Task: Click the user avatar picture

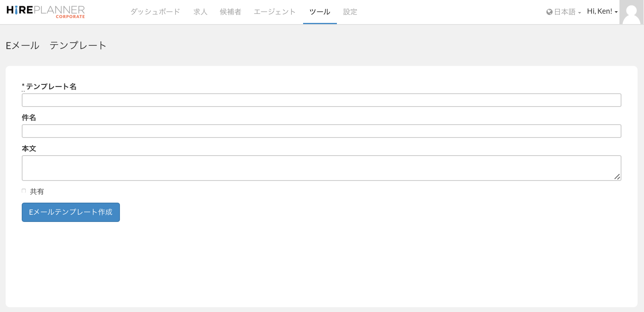Action: pos(631,12)
